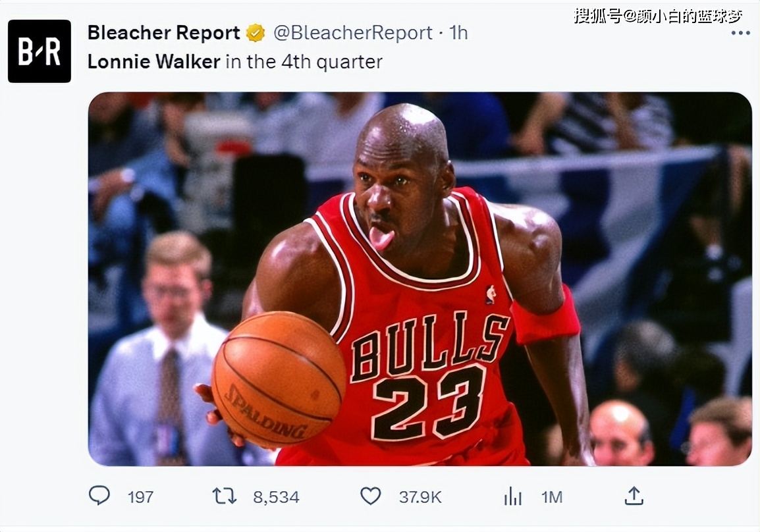Click the 197 replies count
Screen dimensions: 760x532
click(x=140, y=497)
